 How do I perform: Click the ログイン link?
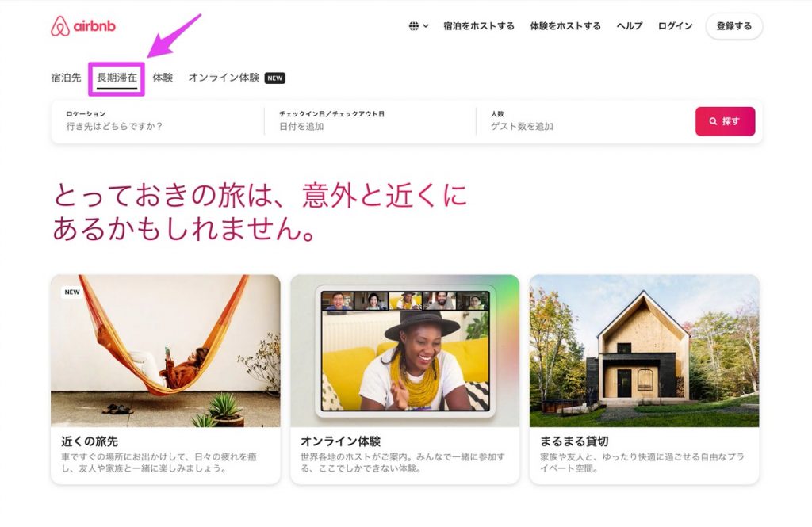[x=675, y=26]
